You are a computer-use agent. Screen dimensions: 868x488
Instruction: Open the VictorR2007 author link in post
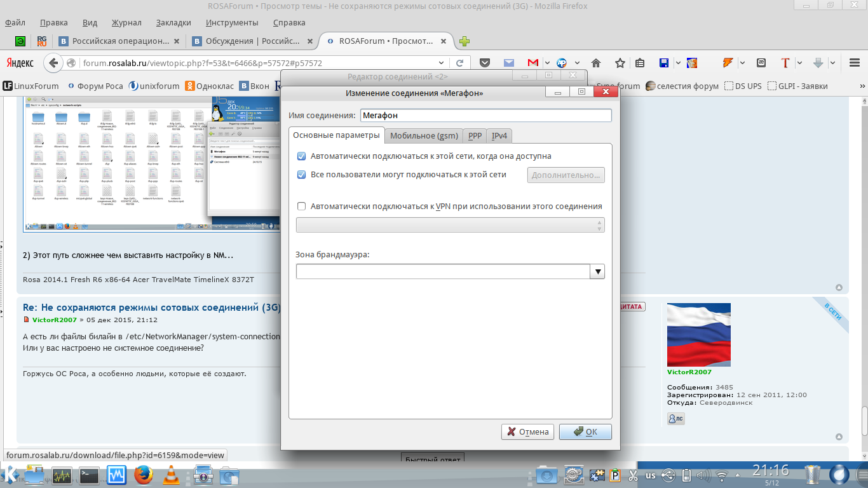55,320
